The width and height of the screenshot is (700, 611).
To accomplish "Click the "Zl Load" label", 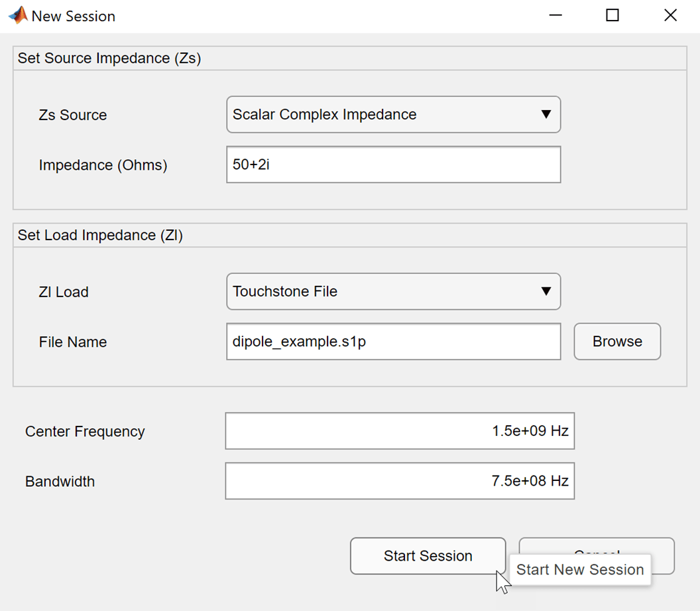I will (64, 292).
